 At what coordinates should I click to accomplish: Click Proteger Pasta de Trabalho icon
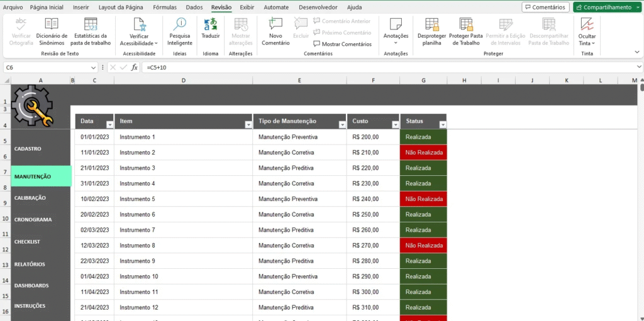465,24
